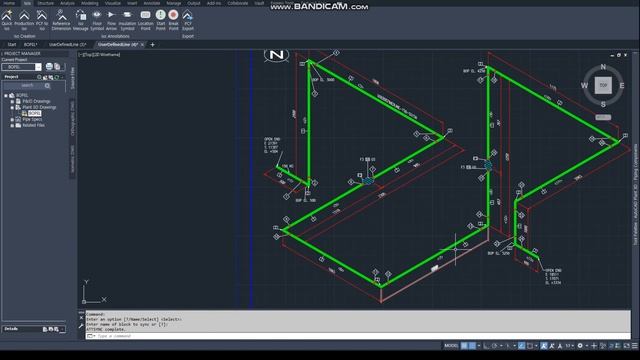Toggle polar tracking on the status bar

[494, 346]
